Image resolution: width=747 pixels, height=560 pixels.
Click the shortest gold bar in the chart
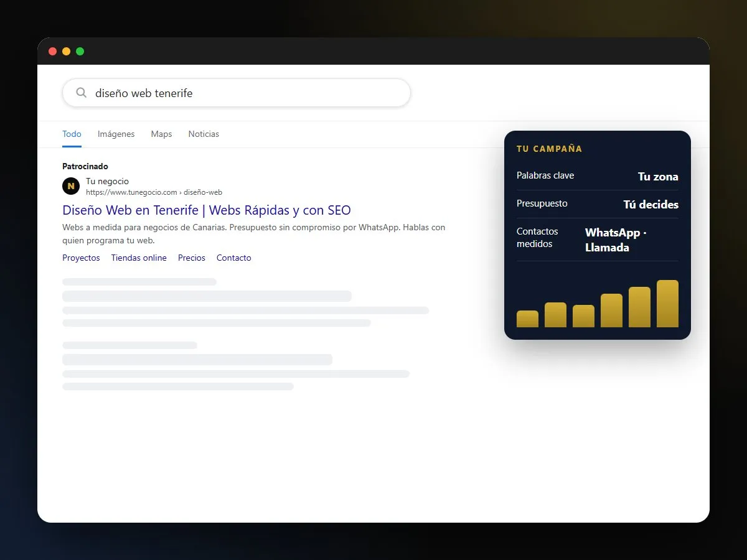[x=527, y=319]
